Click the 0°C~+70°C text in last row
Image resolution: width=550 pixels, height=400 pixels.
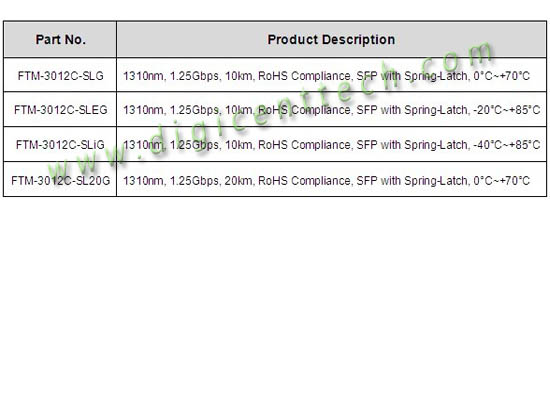502,181
